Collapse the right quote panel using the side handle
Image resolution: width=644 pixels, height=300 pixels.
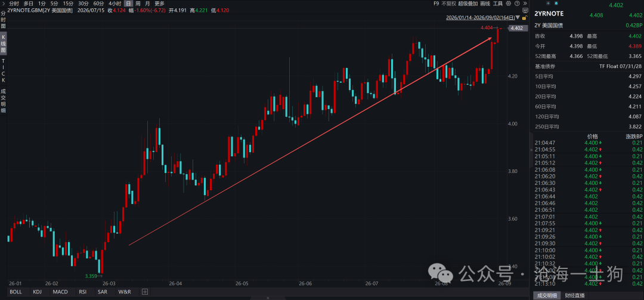tap(531, 150)
